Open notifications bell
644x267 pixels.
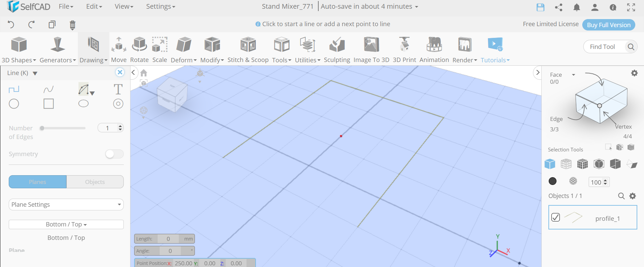click(x=577, y=7)
